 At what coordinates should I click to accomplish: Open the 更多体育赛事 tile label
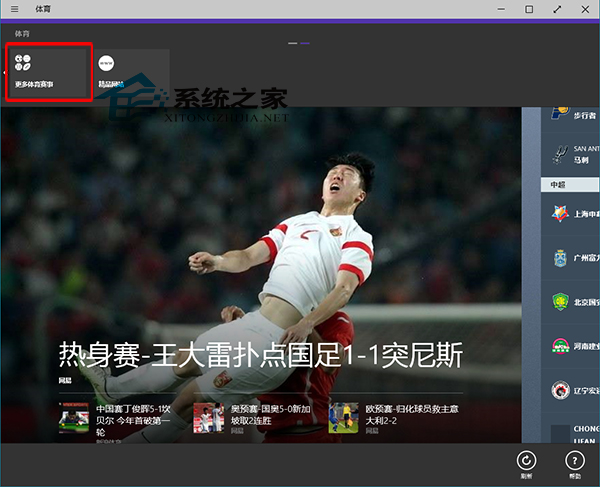pos(34,84)
